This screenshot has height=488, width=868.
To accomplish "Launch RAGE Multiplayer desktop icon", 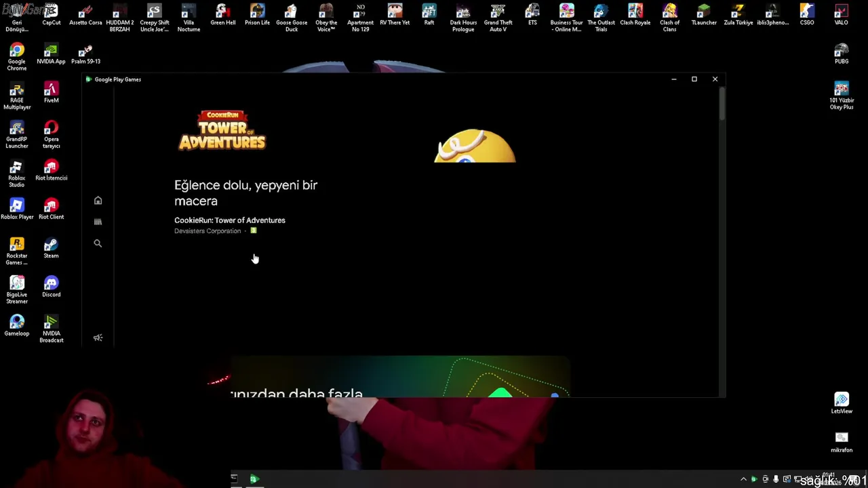I will pyautogui.click(x=17, y=96).
